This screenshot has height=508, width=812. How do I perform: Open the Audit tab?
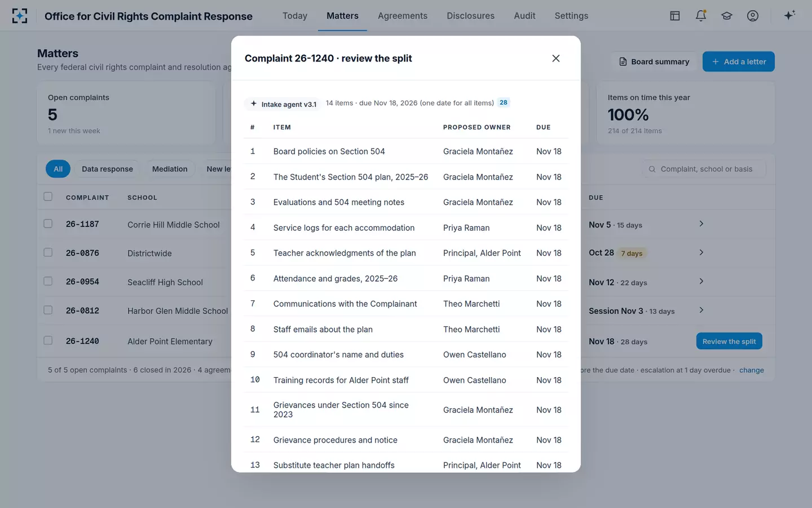524,16
